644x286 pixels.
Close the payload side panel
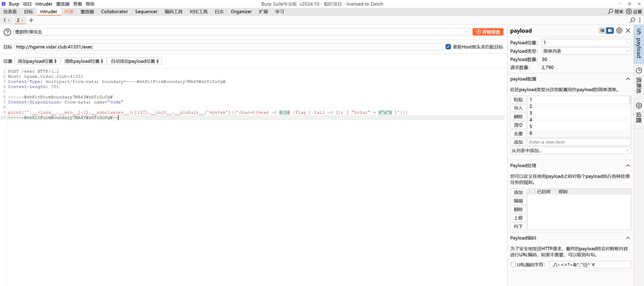(628, 31)
